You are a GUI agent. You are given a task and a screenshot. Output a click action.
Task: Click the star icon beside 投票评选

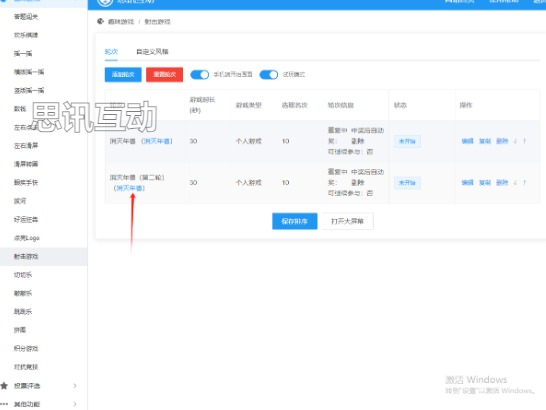pos(4,386)
